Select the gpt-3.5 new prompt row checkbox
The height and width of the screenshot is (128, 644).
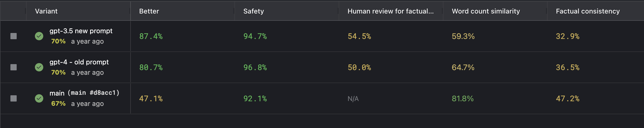pyautogui.click(x=14, y=36)
